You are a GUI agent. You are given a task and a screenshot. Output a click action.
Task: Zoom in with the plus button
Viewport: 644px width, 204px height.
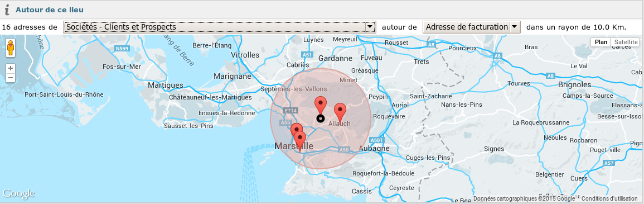point(11,68)
